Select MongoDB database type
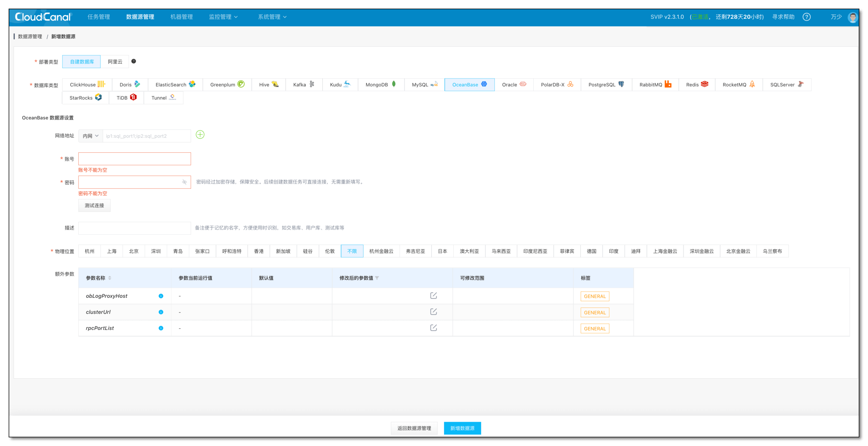Screen dimensions: 868x446 [x=381, y=84]
